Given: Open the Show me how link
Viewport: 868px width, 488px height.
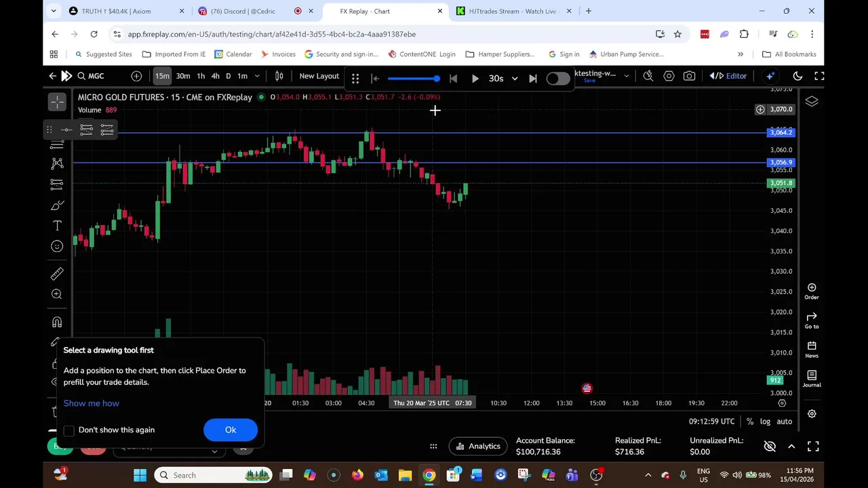Looking at the screenshot, I should (x=92, y=403).
